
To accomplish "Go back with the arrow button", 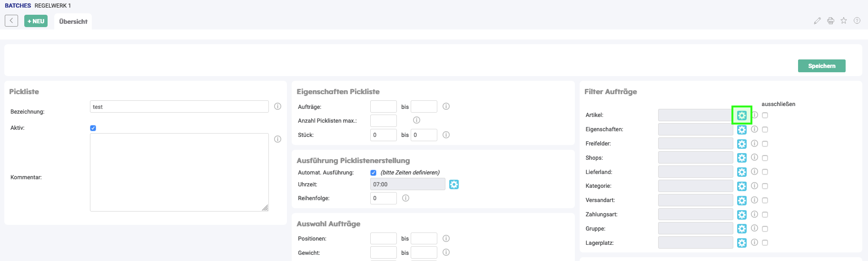I will pos(11,21).
